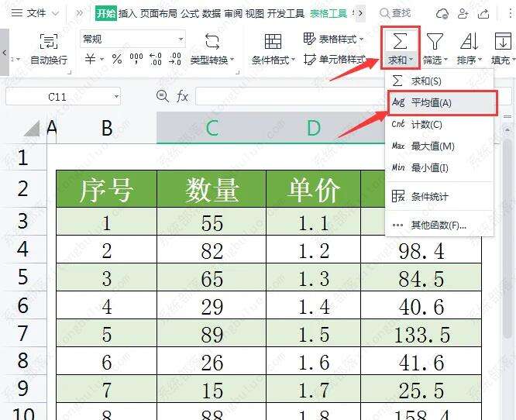Viewport: 516px width, 420px height.
Task: Expand the currency format dropdown arrow
Action: (x=102, y=60)
